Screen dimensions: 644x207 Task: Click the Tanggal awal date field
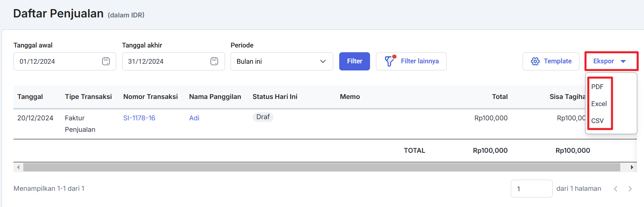pyautogui.click(x=65, y=61)
